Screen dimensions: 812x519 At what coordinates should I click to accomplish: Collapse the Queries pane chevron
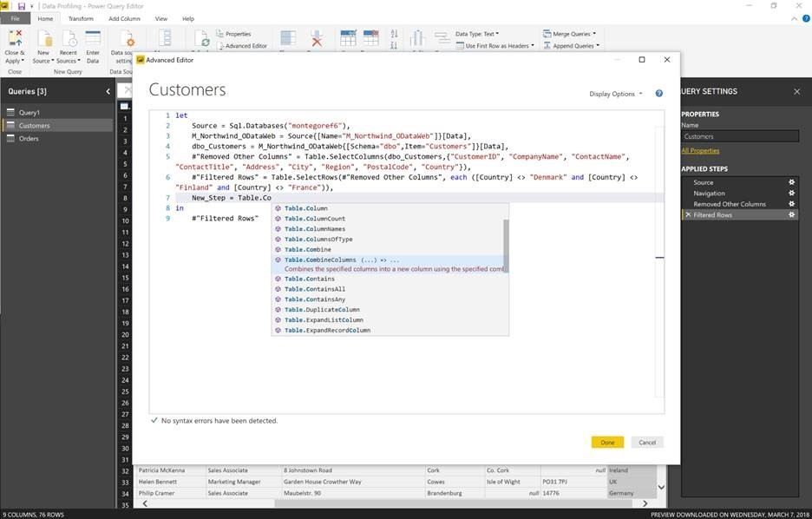(x=108, y=92)
